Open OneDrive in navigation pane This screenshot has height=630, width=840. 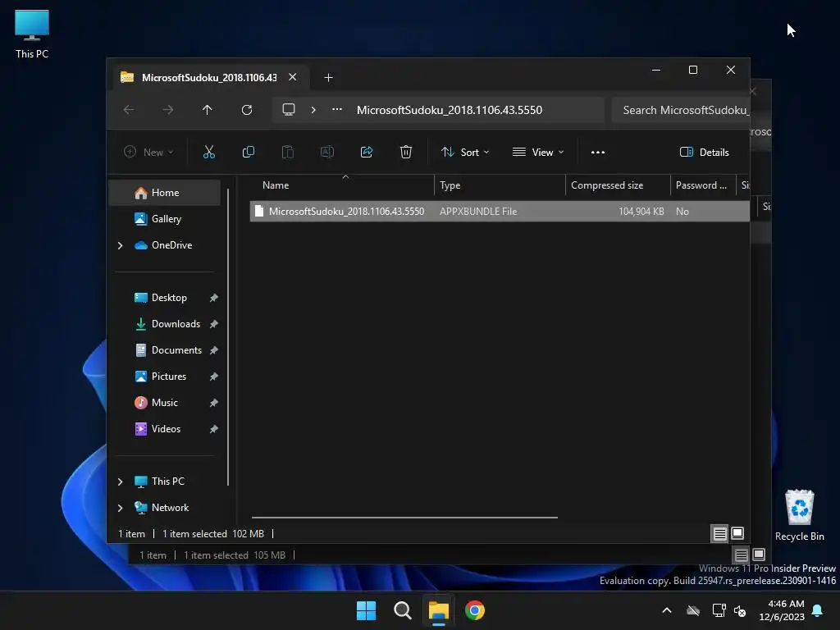(164, 244)
